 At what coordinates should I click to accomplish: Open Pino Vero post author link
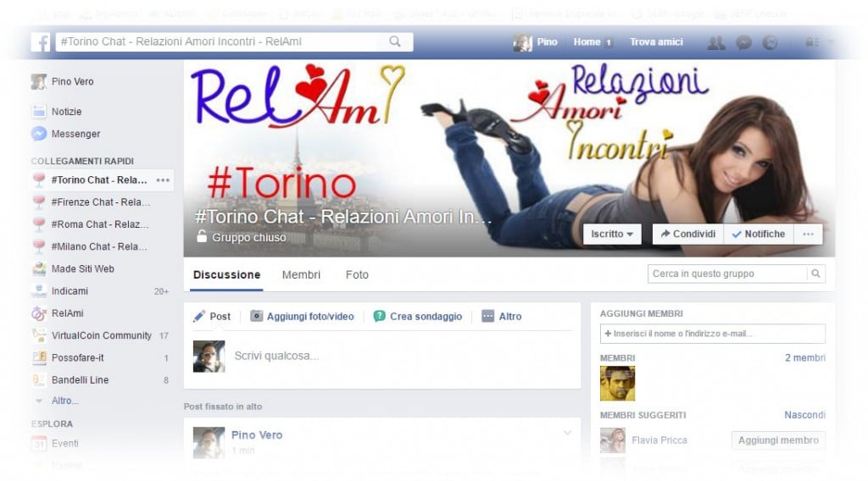[x=257, y=435]
